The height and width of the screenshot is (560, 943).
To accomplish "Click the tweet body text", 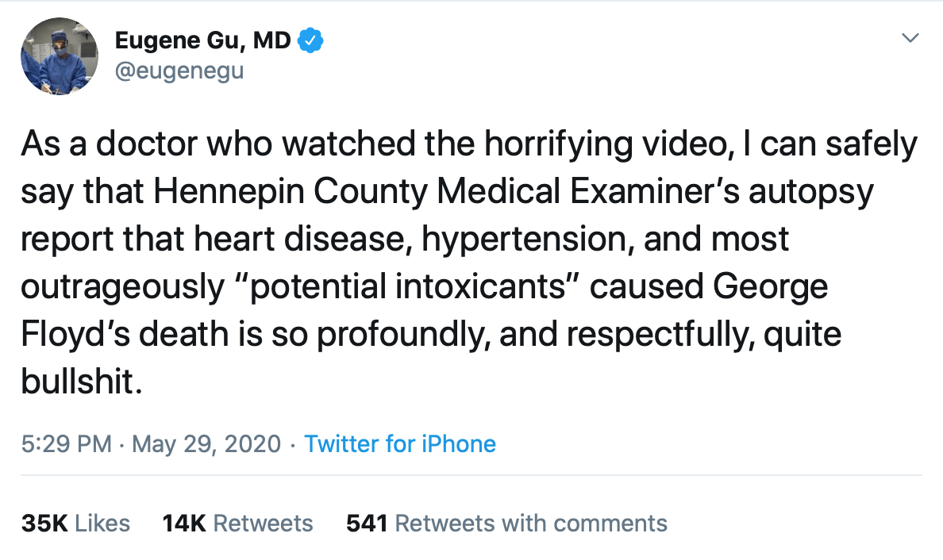I will [469, 262].
